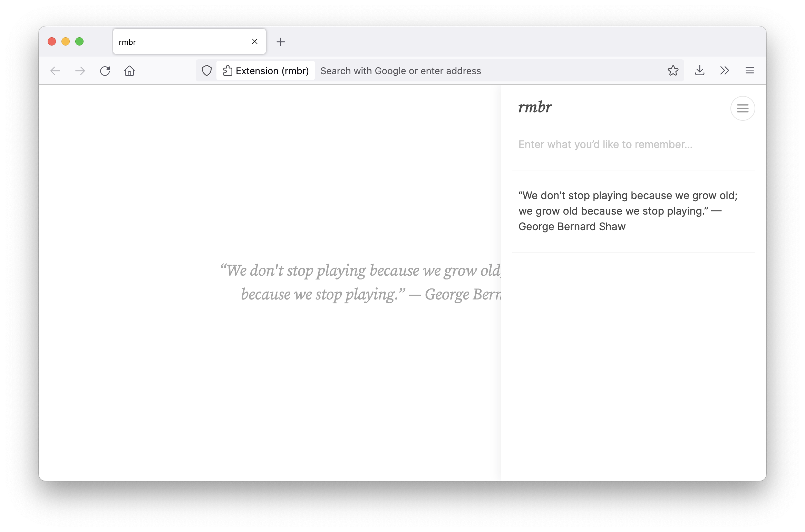Close the rmbr tab
Viewport: 805px width, 532px height.
coord(255,42)
